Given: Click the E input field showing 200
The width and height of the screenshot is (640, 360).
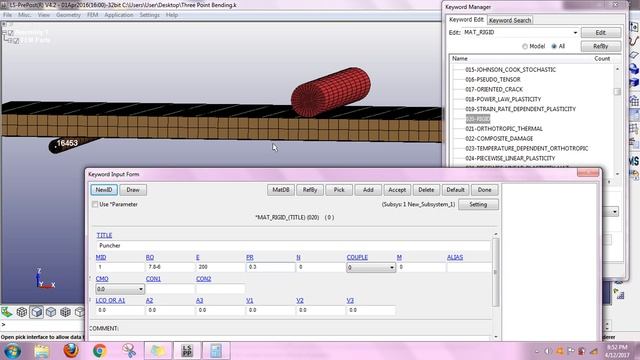Looking at the screenshot, I should click(x=220, y=267).
